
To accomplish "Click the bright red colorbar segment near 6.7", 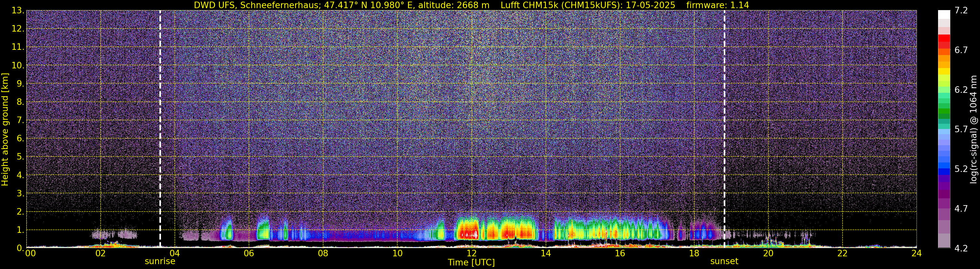I will (944, 38).
